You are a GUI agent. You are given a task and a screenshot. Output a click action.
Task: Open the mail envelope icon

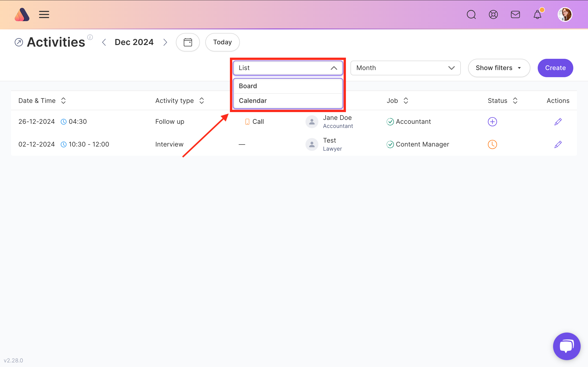pos(515,14)
